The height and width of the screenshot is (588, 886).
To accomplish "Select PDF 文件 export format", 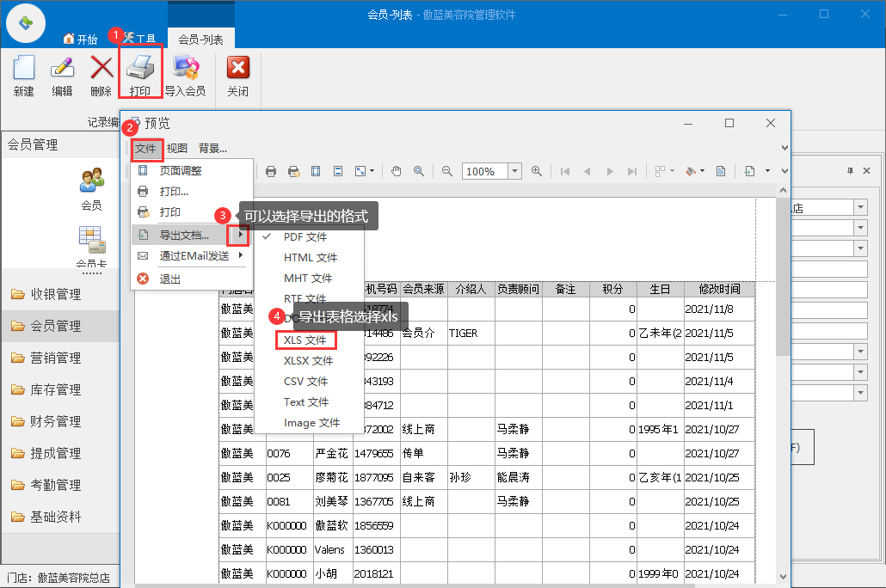I will click(x=309, y=236).
